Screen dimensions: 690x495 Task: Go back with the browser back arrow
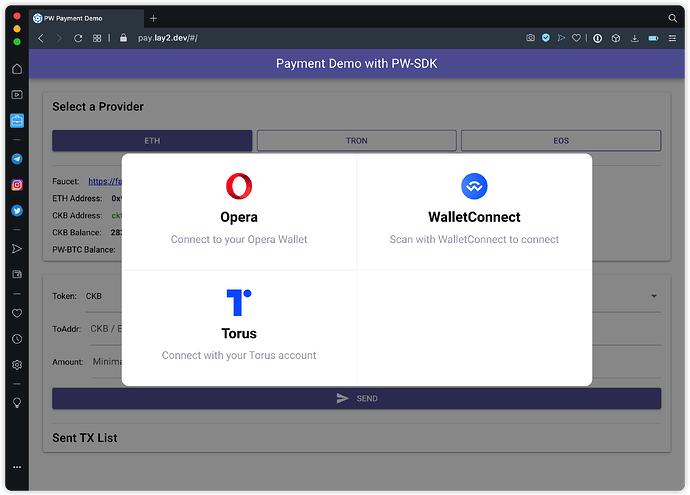41,38
